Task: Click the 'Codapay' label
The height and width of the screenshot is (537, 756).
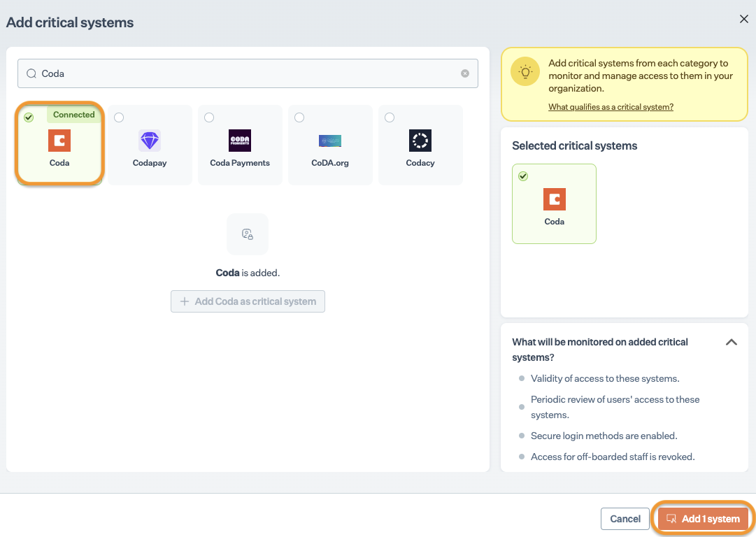Action: pyautogui.click(x=150, y=163)
